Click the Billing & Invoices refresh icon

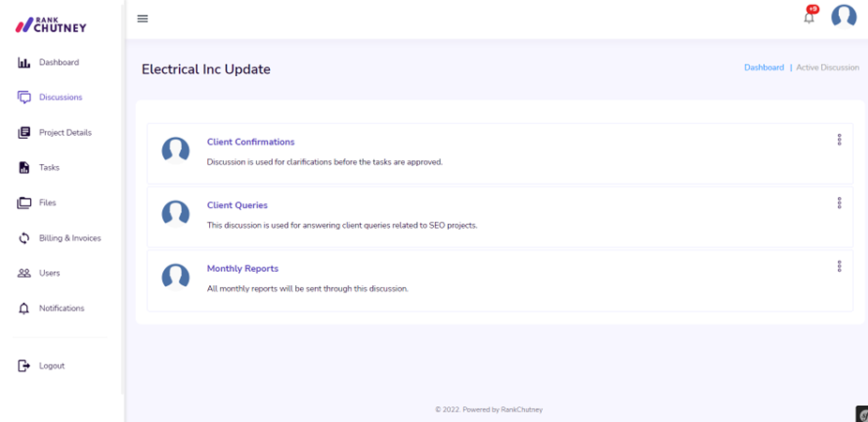pyautogui.click(x=23, y=238)
